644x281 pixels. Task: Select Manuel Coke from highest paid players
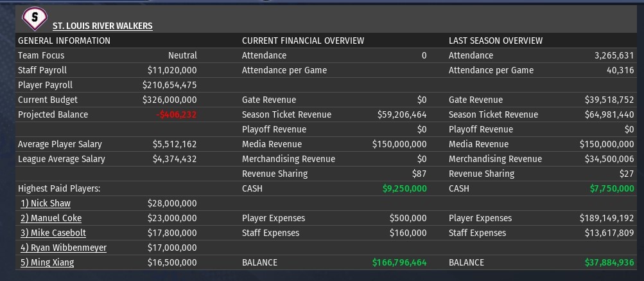tap(51, 218)
